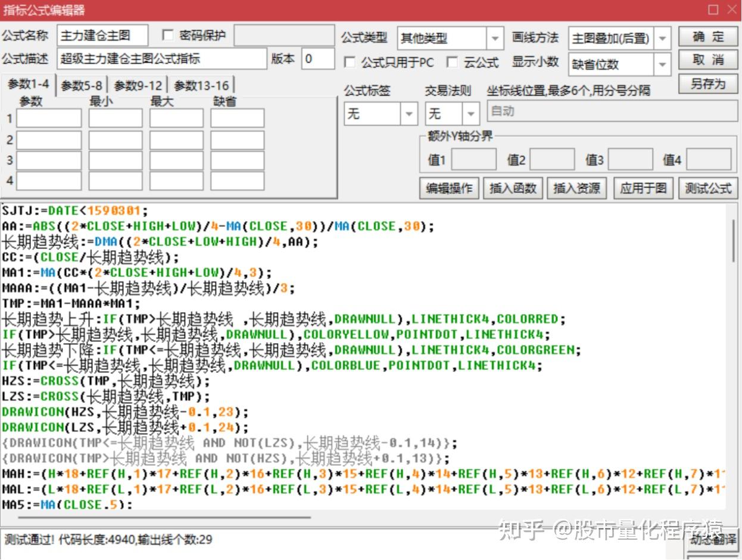Click row 3 缺省 field

click(x=237, y=160)
